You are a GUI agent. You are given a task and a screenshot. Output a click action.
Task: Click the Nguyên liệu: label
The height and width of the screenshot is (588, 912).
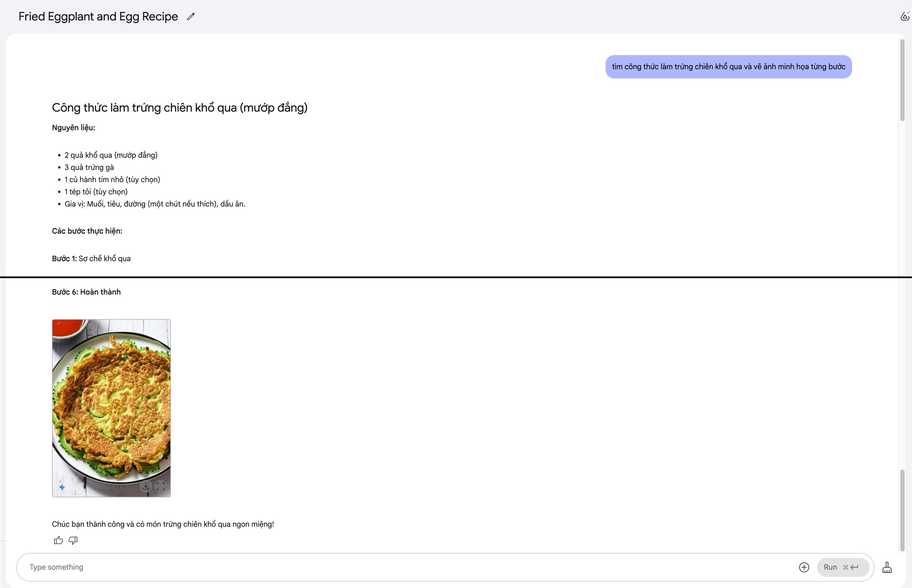[x=73, y=128]
